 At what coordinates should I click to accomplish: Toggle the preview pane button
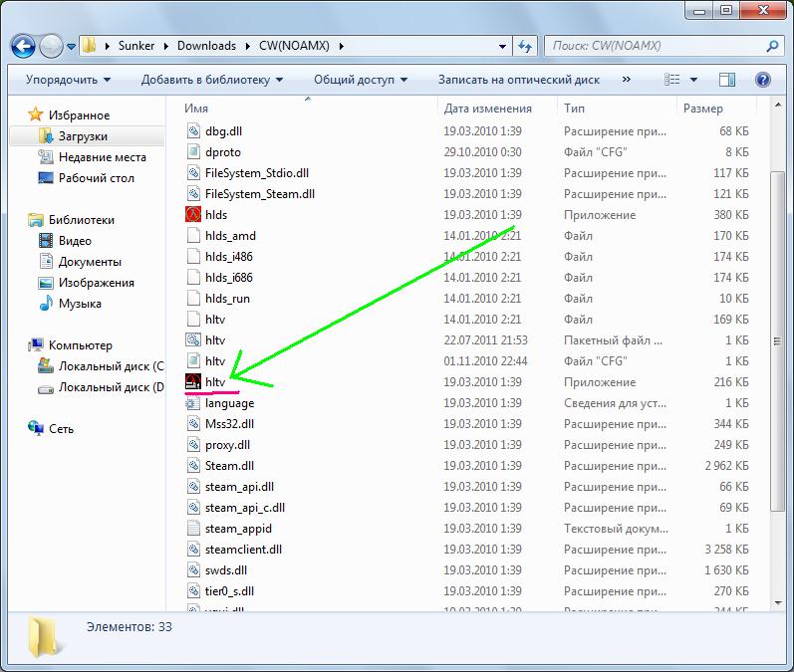point(727,80)
